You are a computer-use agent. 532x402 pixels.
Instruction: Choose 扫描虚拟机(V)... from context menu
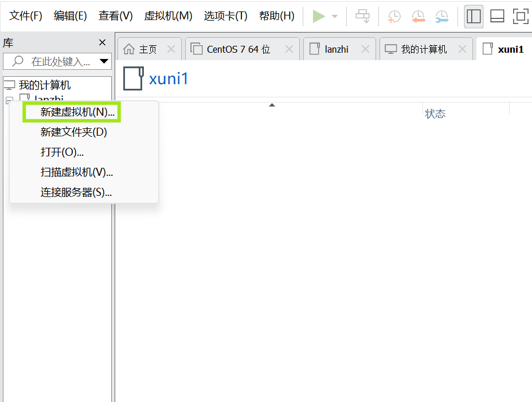coord(77,172)
